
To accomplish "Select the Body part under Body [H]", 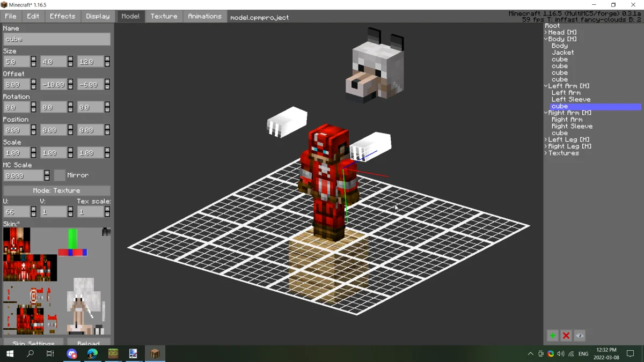I will coord(559,46).
